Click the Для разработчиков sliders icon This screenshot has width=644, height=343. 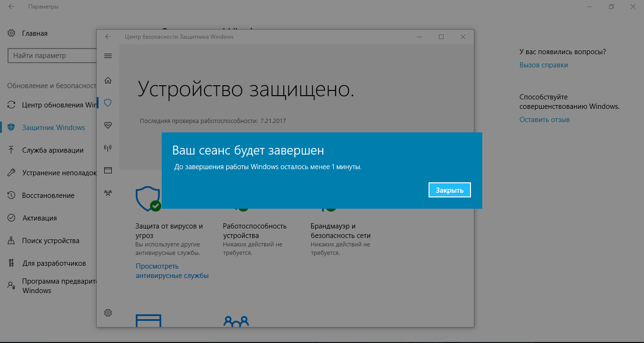click(x=11, y=263)
